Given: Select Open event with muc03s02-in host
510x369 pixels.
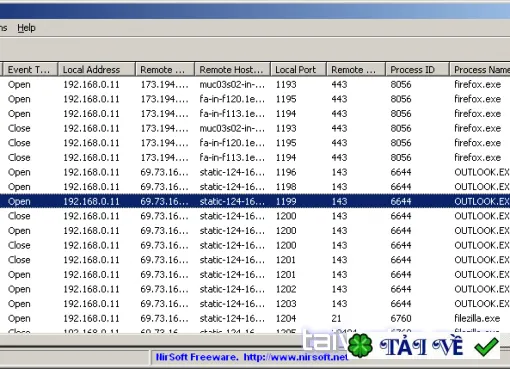Looking at the screenshot, I should (x=255, y=85).
